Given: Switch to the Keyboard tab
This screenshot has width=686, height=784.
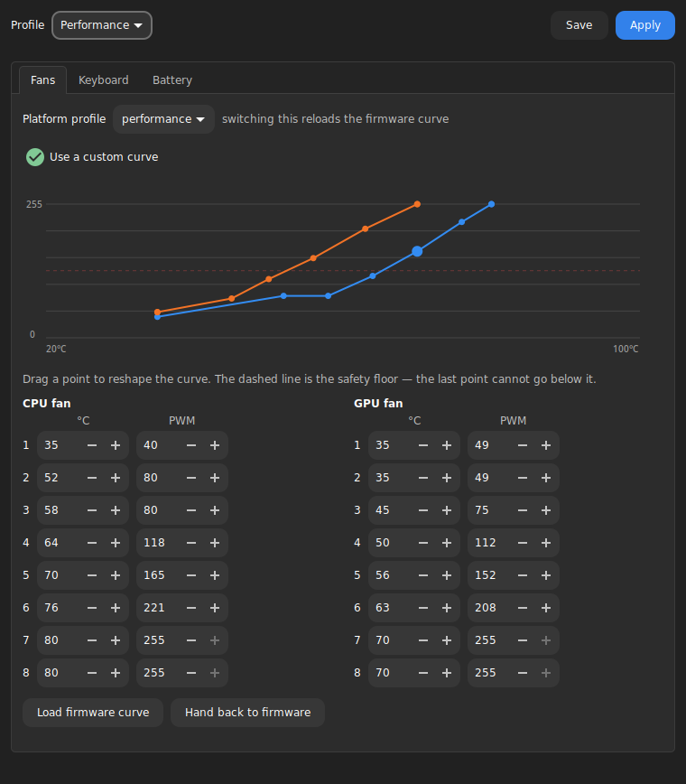Looking at the screenshot, I should click(104, 80).
